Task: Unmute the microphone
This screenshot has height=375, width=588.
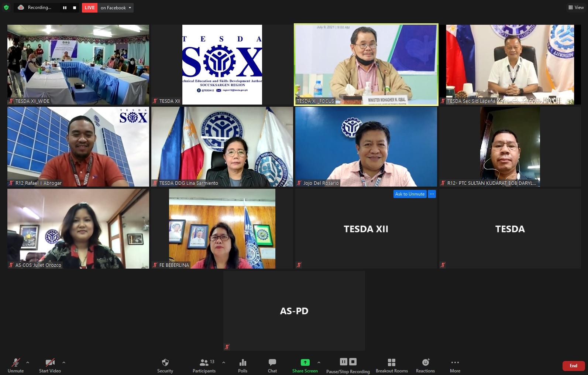Action: point(16,365)
